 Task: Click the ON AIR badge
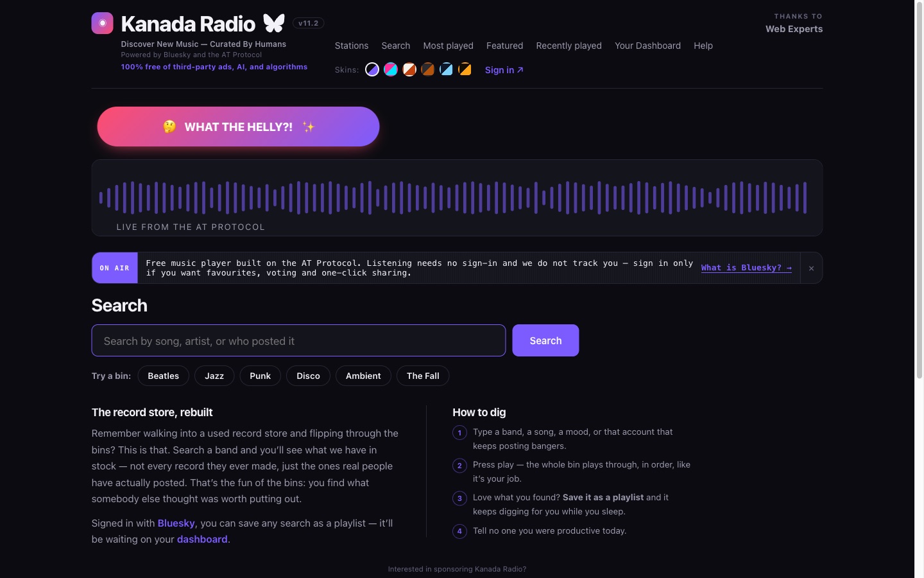point(115,268)
